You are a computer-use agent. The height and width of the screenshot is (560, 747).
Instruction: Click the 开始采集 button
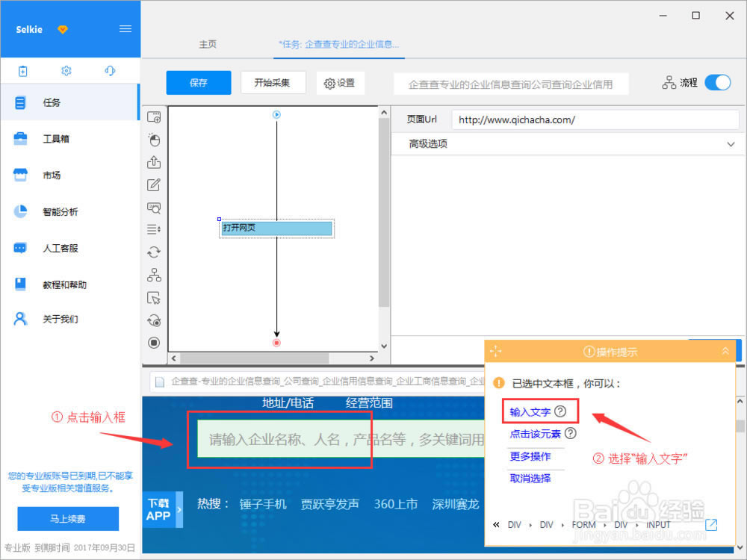click(x=273, y=83)
